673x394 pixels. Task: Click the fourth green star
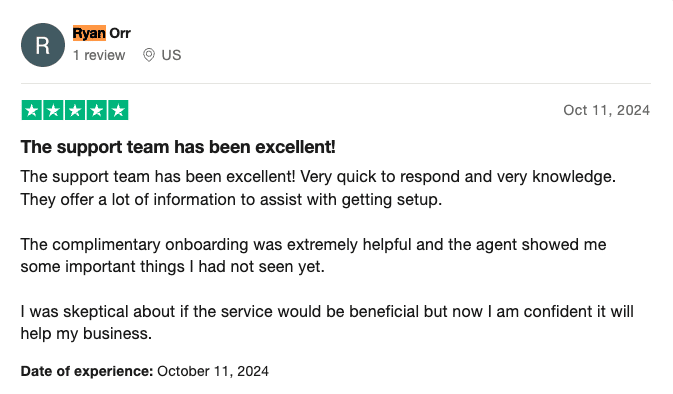point(97,110)
